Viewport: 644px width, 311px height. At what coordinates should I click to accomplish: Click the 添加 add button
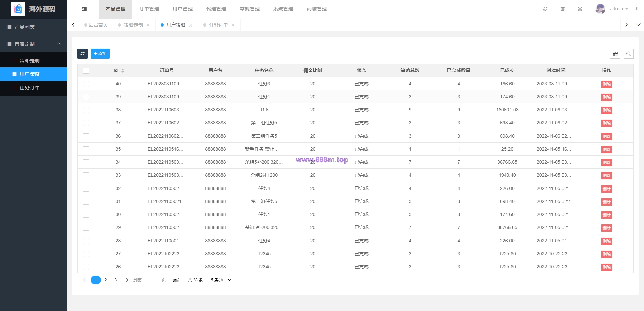(x=100, y=54)
